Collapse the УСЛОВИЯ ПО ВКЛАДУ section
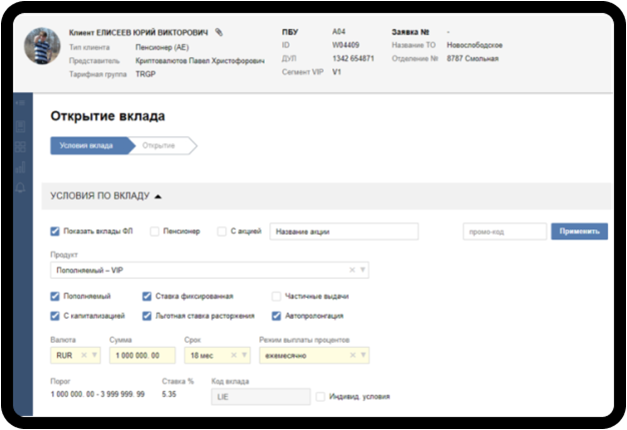Image resolution: width=627 pixels, height=430 pixels. 158,196
